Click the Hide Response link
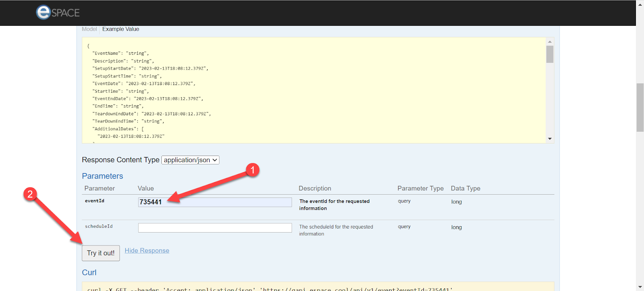 coord(147,251)
